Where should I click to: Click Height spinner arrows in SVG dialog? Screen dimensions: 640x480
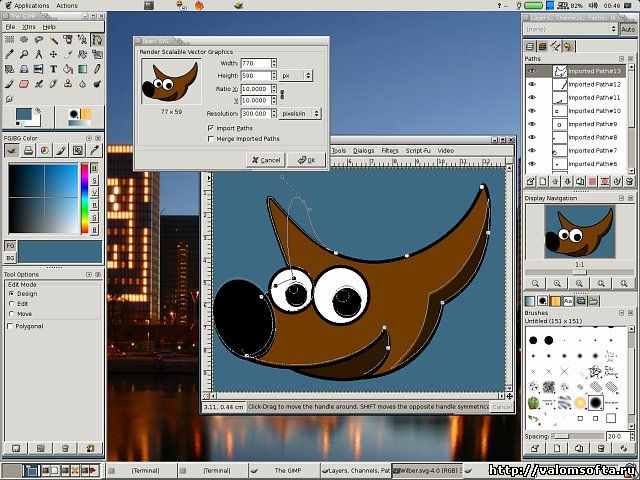pos(274,76)
